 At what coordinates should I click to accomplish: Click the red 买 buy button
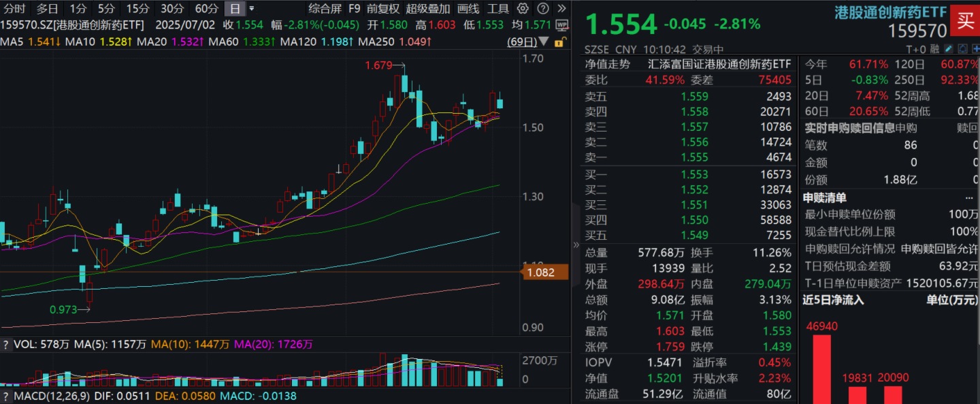965,20
